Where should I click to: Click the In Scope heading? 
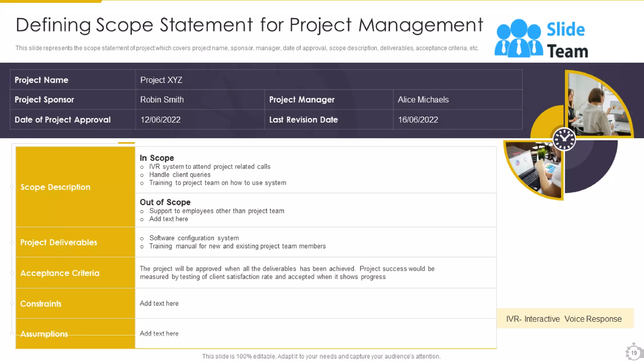[157, 158]
